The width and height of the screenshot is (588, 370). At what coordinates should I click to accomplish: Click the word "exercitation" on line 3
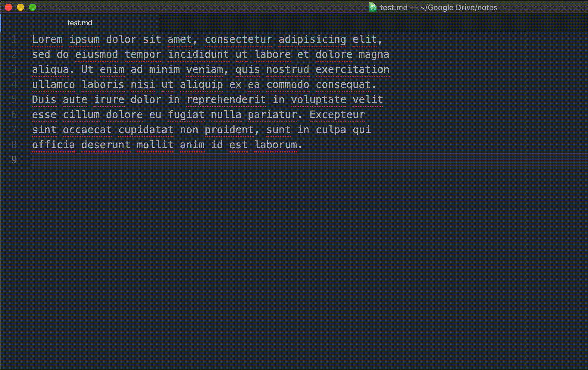click(352, 70)
